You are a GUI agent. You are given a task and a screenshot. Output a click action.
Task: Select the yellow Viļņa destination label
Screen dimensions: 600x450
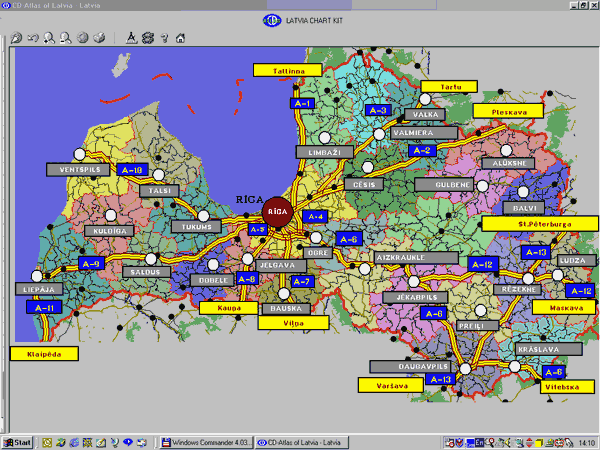click(293, 323)
